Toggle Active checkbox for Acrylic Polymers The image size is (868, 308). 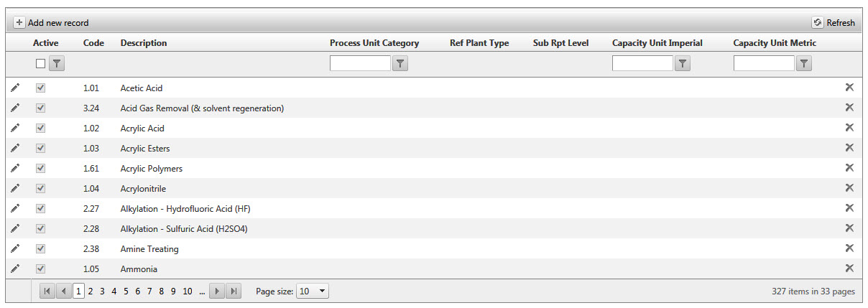(x=41, y=168)
